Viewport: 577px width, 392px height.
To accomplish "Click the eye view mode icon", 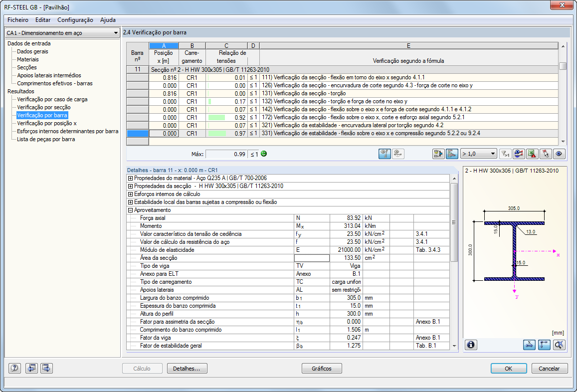I will click(560, 154).
